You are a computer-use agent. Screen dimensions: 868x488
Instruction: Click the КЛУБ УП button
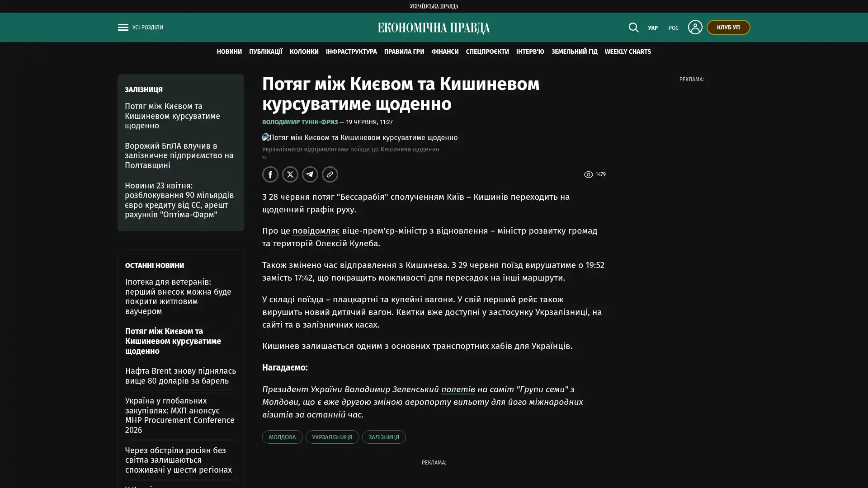(x=728, y=27)
